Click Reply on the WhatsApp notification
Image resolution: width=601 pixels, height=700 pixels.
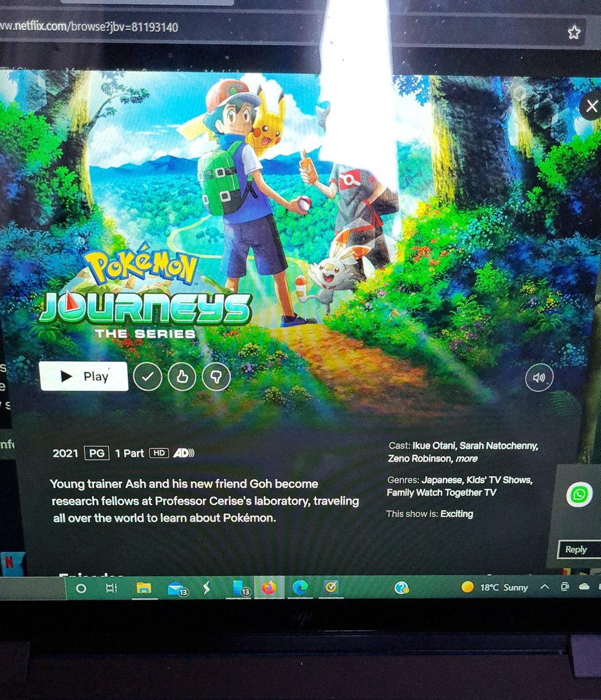(578, 549)
